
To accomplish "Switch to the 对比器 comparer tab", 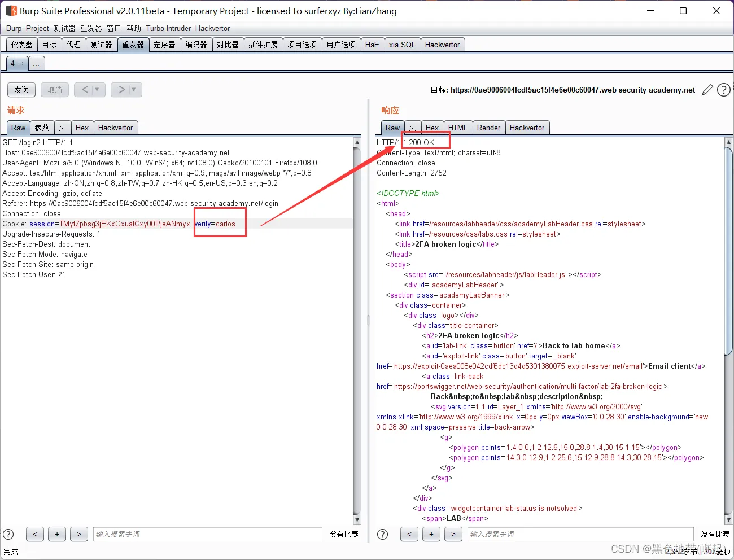I will tap(228, 45).
